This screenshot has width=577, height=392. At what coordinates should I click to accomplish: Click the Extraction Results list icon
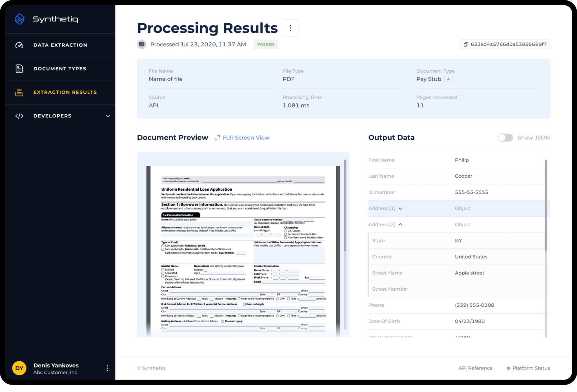tap(19, 92)
